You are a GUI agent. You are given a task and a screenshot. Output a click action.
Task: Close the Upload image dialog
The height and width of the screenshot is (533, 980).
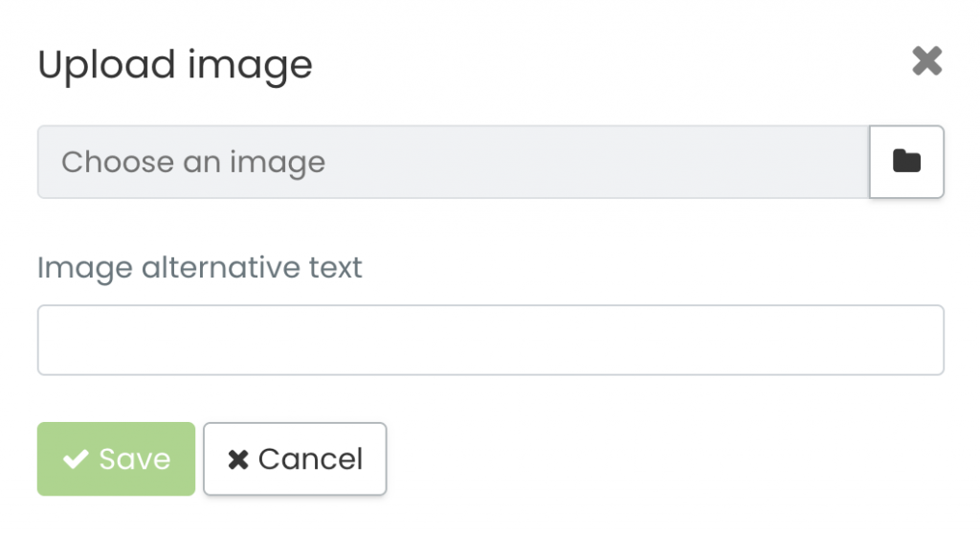tap(926, 60)
